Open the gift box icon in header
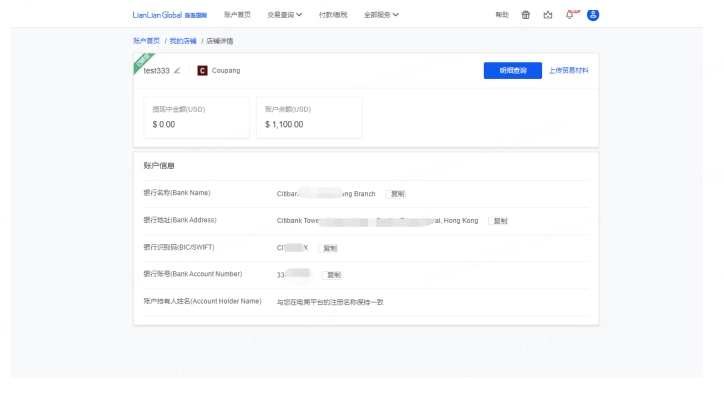Viewport: 724px width, 403px height. point(525,15)
